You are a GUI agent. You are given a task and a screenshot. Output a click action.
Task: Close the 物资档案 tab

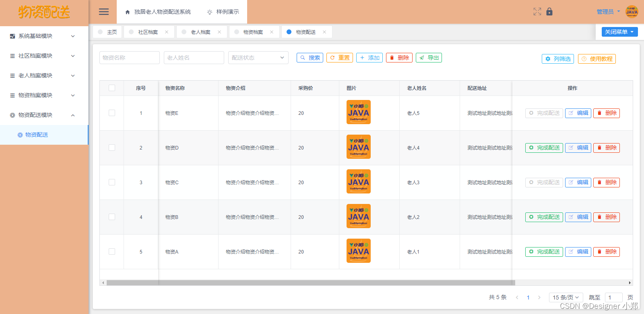click(x=272, y=32)
